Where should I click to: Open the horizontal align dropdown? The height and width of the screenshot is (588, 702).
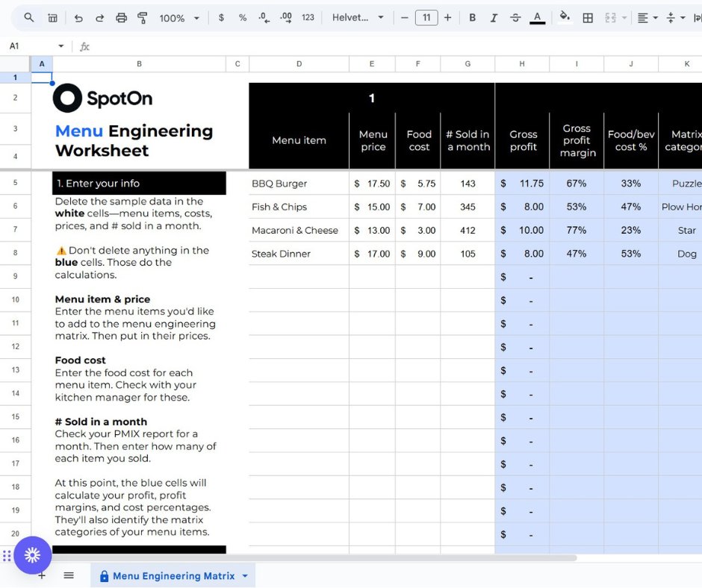click(647, 18)
